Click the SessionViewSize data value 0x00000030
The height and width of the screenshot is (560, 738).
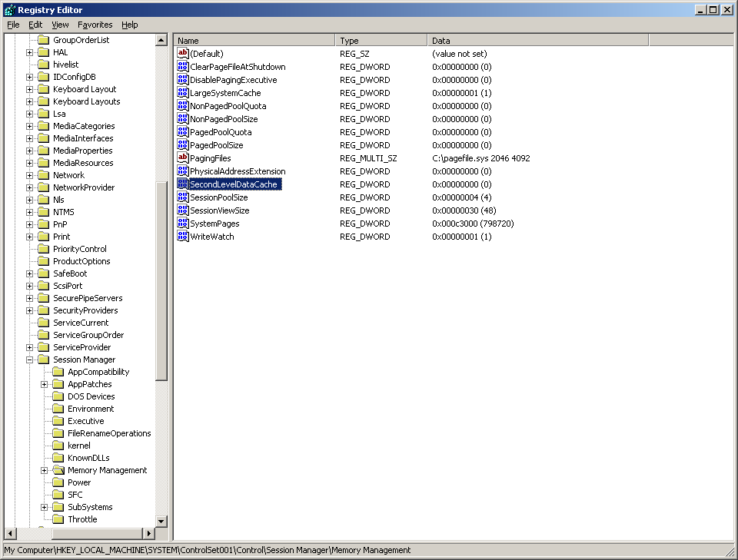click(464, 210)
